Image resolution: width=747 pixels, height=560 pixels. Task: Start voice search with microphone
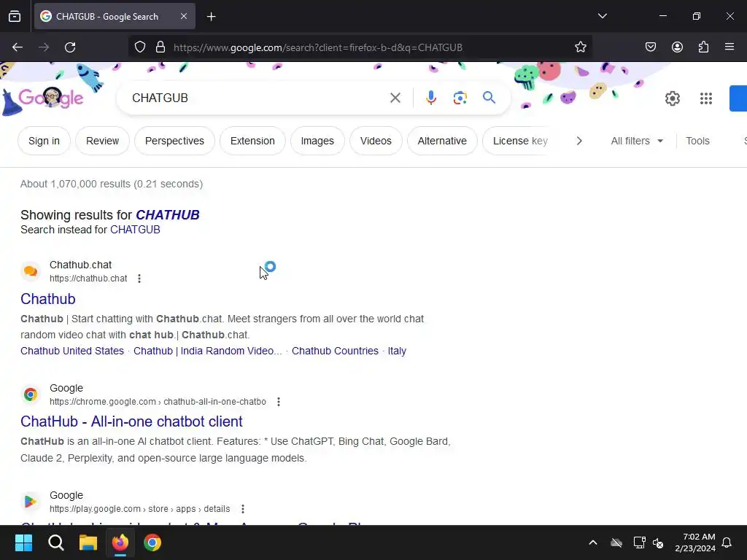point(430,98)
